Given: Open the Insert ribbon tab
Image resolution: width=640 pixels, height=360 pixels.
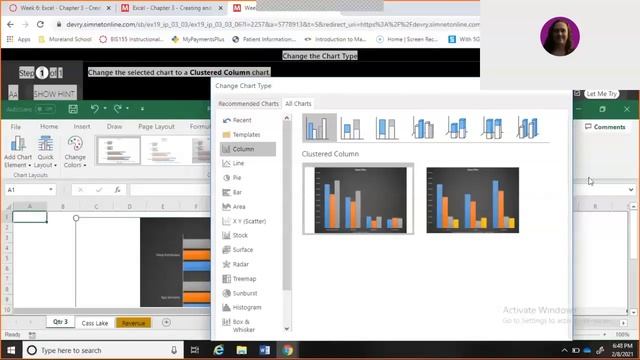Looking at the screenshot, I should [x=82, y=127].
